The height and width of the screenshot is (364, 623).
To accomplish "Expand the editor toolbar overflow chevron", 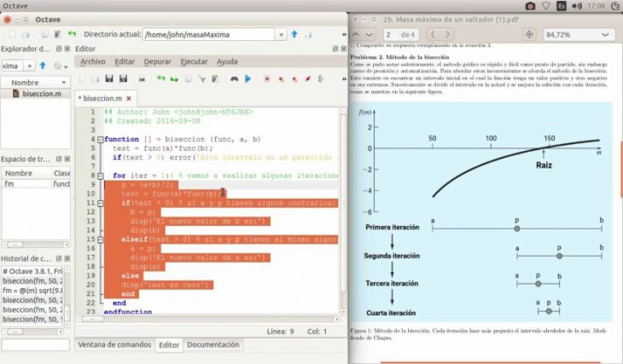I will click(x=344, y=79).
